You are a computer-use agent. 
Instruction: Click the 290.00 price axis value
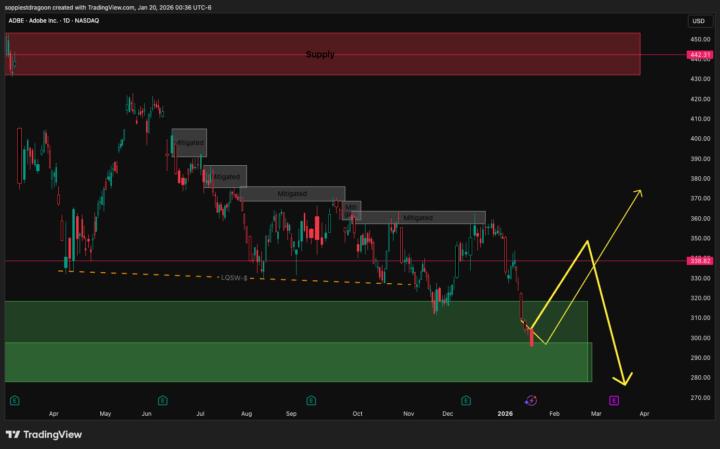pyautogui.click(x=700, y=358)
